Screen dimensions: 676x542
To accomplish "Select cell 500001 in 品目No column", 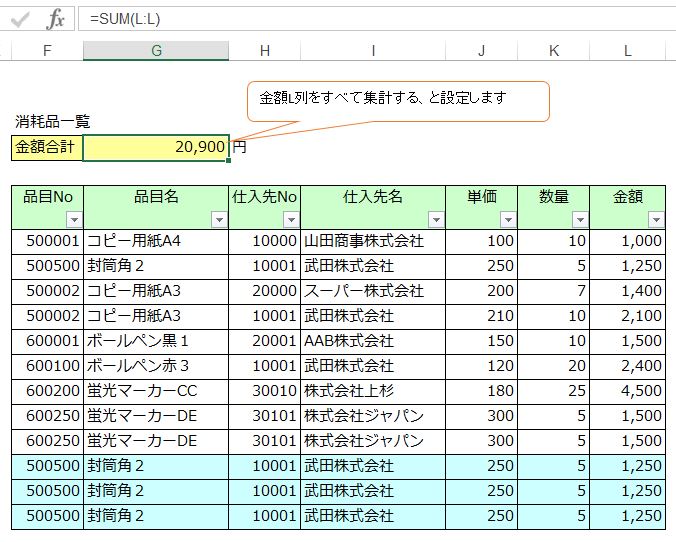I will tap(47, 241).
